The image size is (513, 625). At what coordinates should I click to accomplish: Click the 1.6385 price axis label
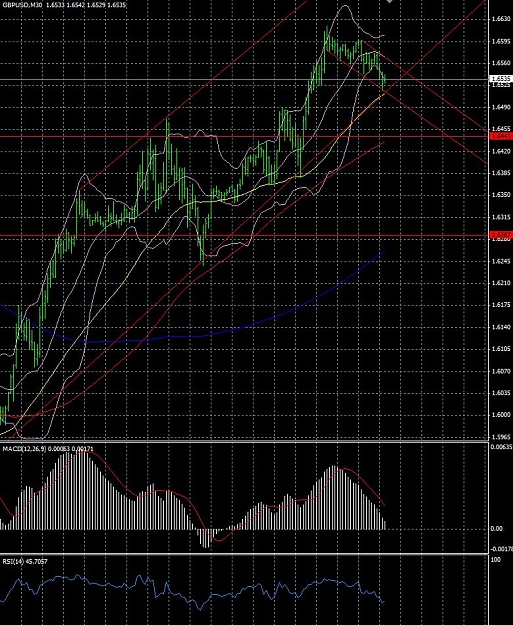501,173
